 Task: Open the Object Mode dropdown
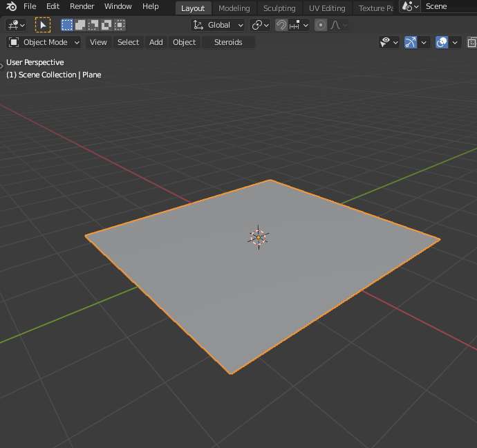pos(44,42)
